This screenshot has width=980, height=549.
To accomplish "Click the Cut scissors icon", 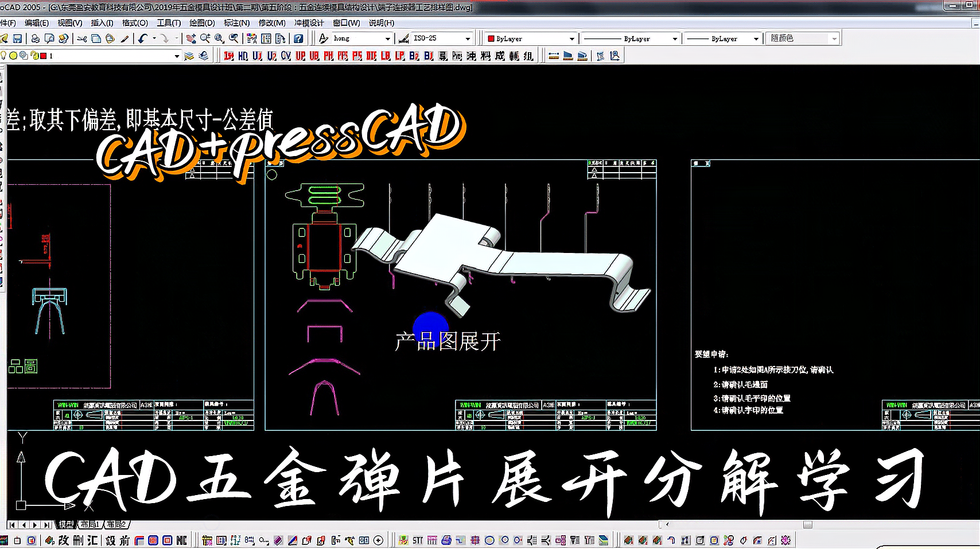I will click(x=82, y=38).
